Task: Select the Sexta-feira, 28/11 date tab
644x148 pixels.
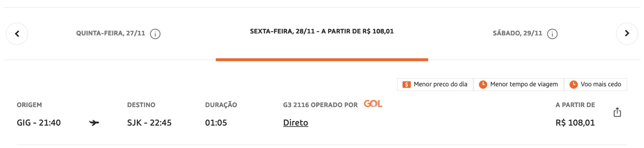Action: [322, 31]
